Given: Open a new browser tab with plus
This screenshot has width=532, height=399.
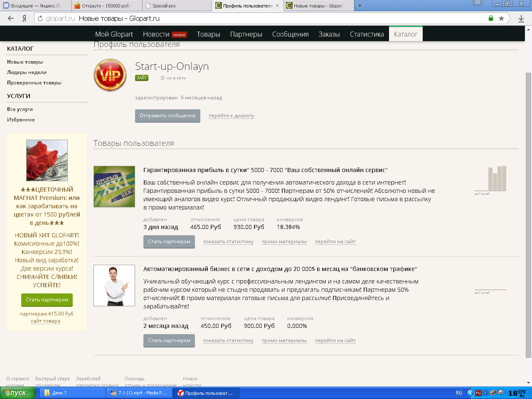Looking at the screenshot, I should click(360, 5).
